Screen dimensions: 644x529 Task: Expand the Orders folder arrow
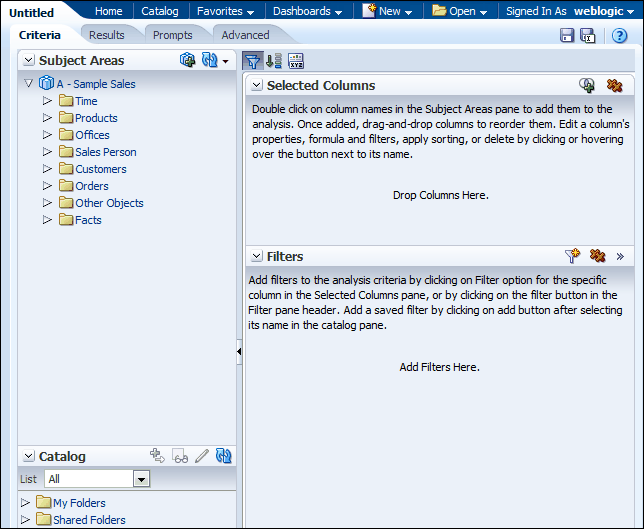click(x=47, y=186)
